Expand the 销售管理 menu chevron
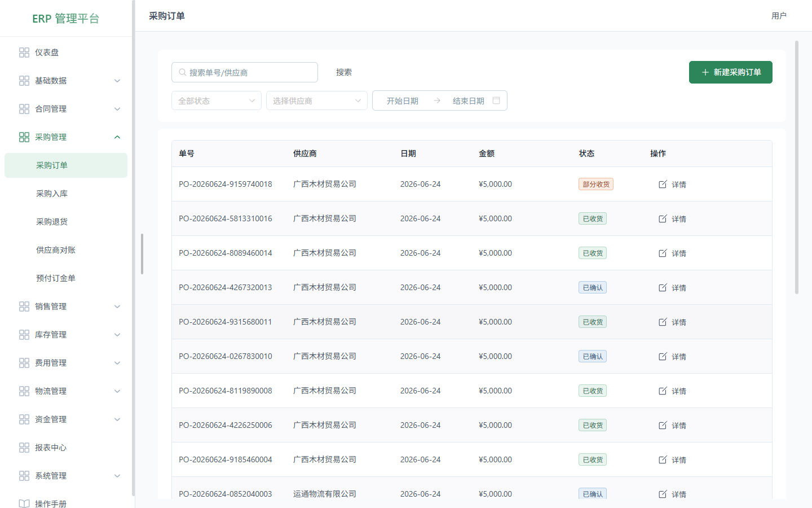 [x=117, y=306]
